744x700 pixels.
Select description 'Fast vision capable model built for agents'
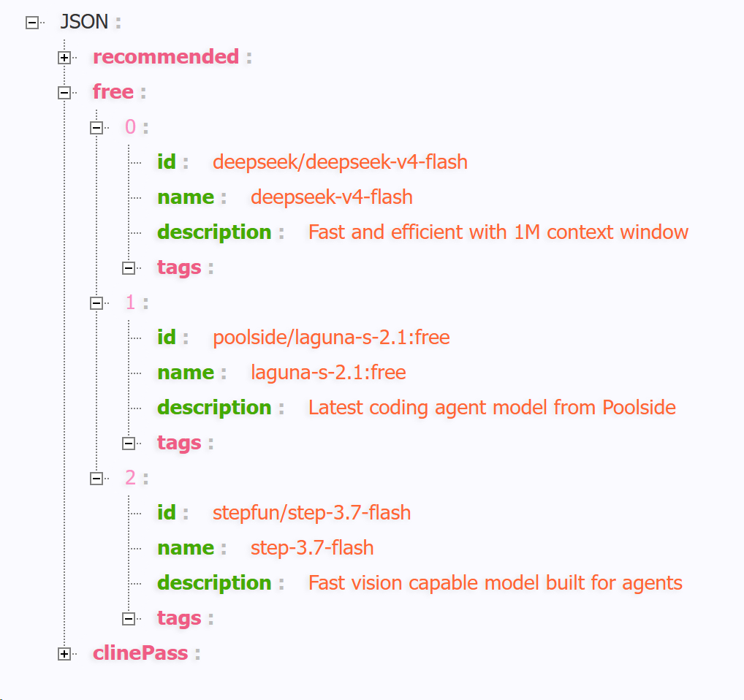point(496,583)
